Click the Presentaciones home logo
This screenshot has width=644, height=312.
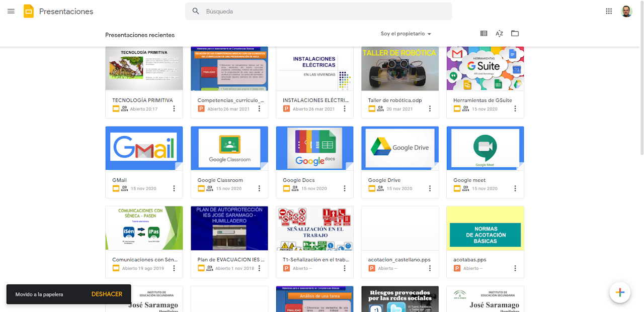coord(29,11)
